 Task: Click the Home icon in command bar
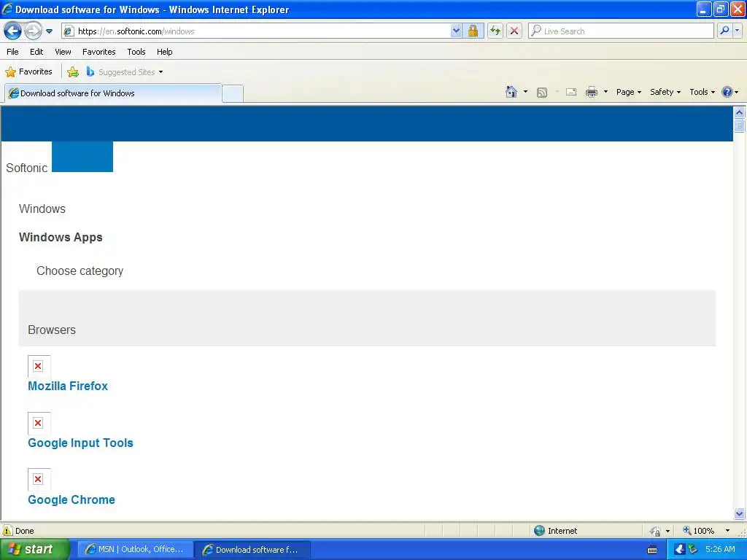[x=511, y=92]
